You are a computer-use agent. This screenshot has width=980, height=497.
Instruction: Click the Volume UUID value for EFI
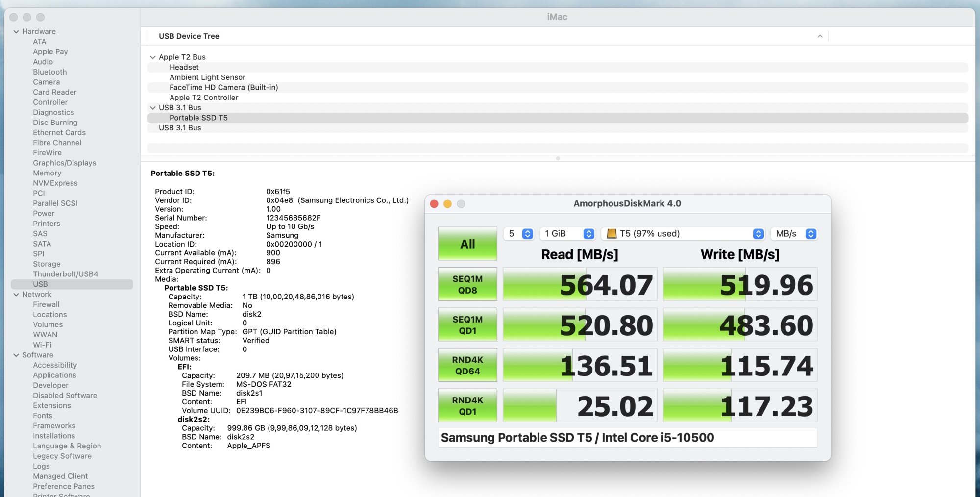pos(317,411)
